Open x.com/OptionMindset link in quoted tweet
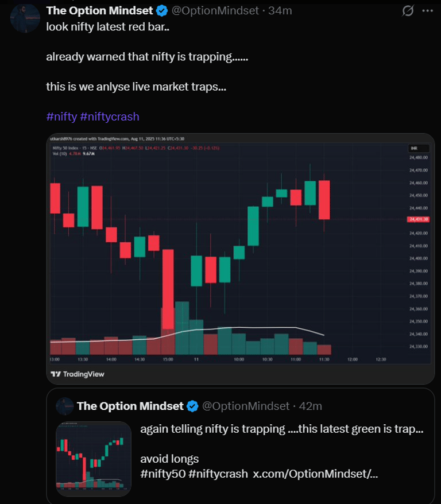The image size is (441, 504). click(x=315, y=474)
